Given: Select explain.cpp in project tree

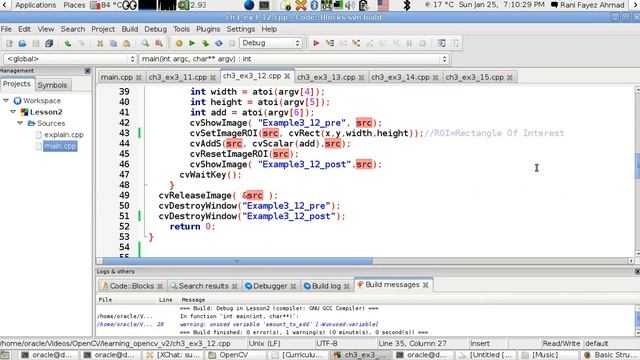Looking at the screenshot, I should 64,134.
